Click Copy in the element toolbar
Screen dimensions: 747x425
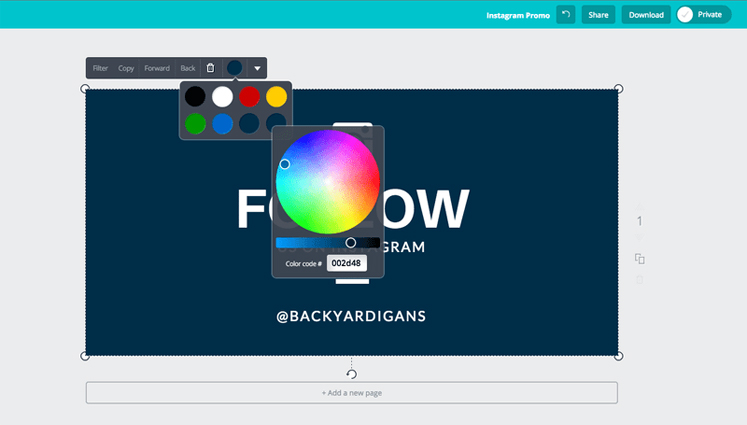(126, 68)
